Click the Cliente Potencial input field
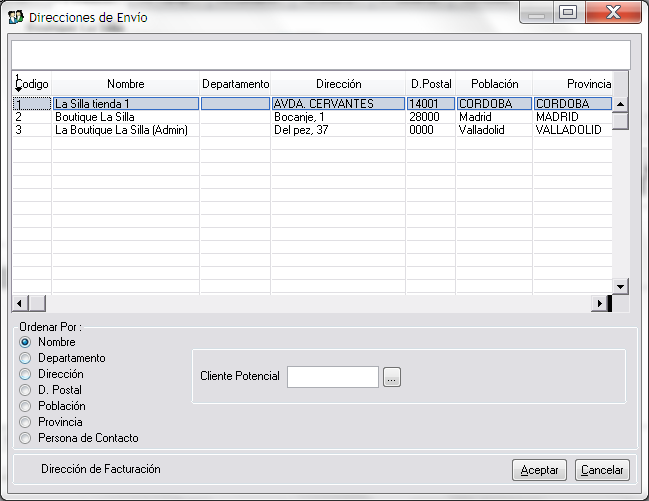The image size is (649, 501). (x=333, y=377)
